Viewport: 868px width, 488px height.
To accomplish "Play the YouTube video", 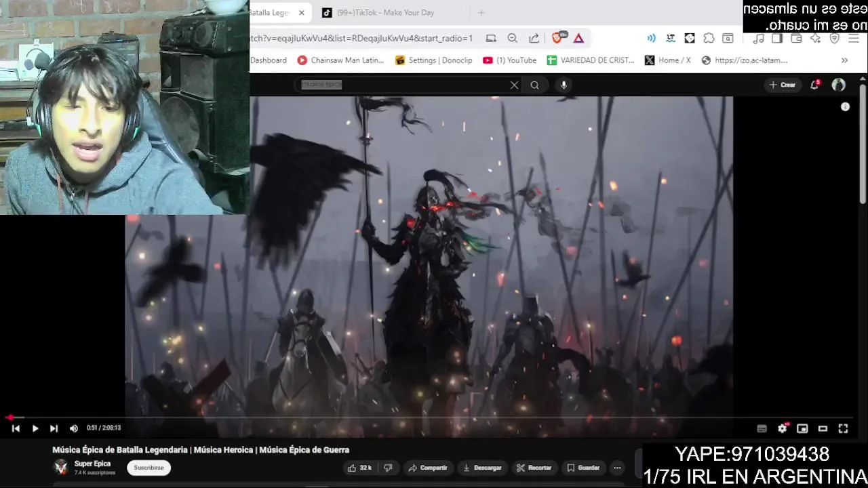I will pyautogui.click(x=35, y=428).
